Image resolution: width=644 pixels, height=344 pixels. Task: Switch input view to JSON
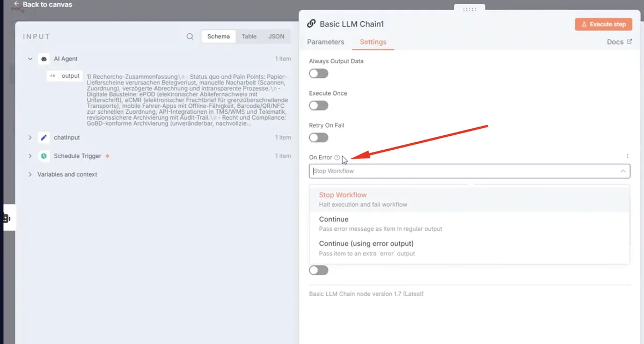276,36
